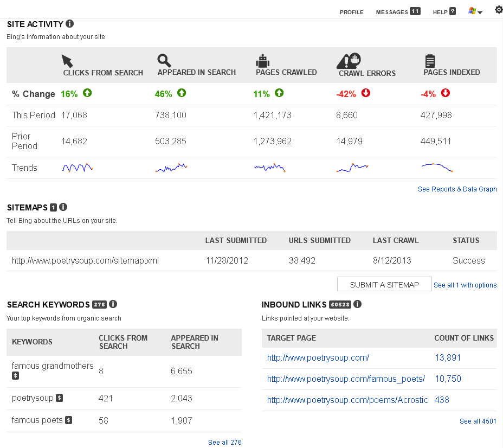
Task: Click the 8/12/2013 last crawl date
Action: coord(392,260)
